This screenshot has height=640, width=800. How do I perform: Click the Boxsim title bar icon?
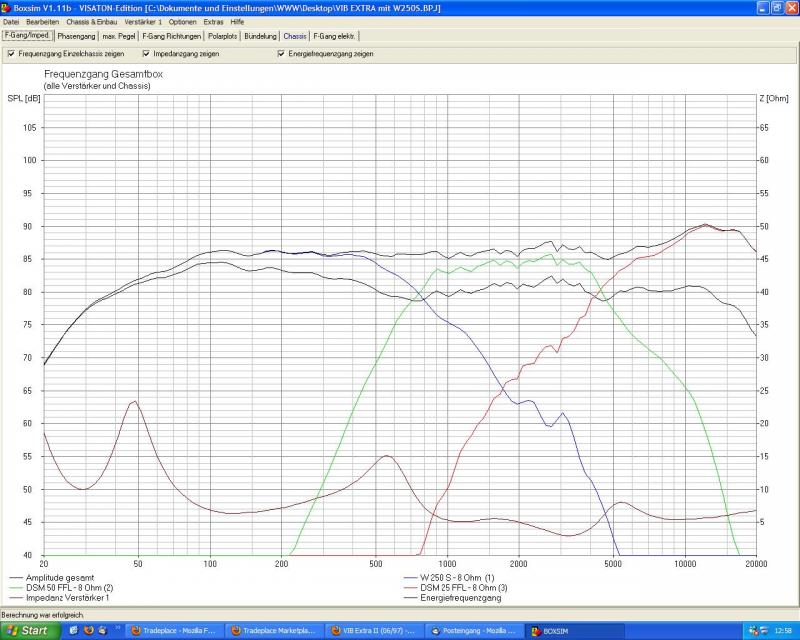pos(6,8)
